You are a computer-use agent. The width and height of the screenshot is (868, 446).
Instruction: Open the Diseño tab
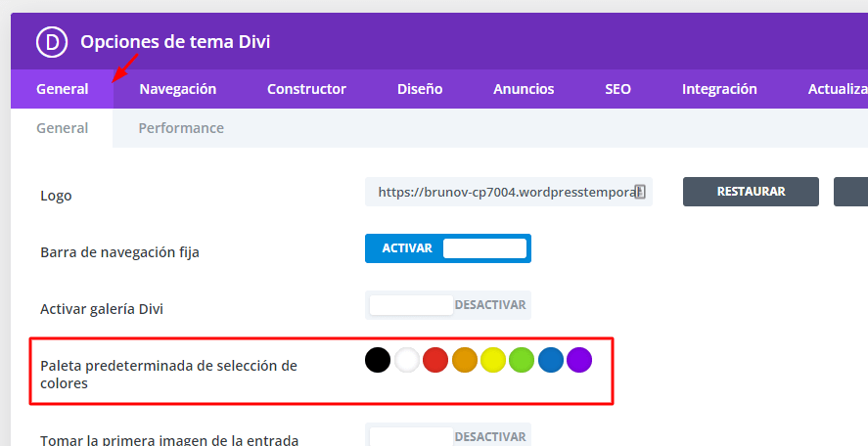420,89
